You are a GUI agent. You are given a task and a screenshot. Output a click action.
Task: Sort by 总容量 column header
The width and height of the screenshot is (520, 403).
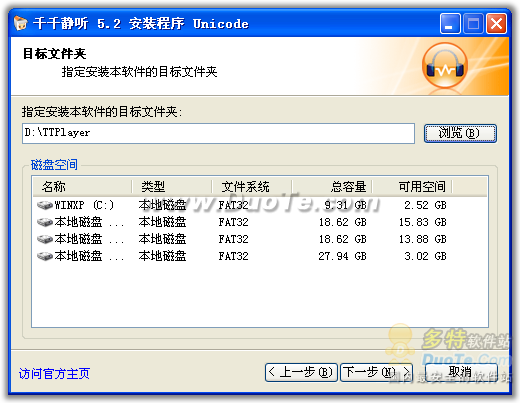(x=332, y=187)
